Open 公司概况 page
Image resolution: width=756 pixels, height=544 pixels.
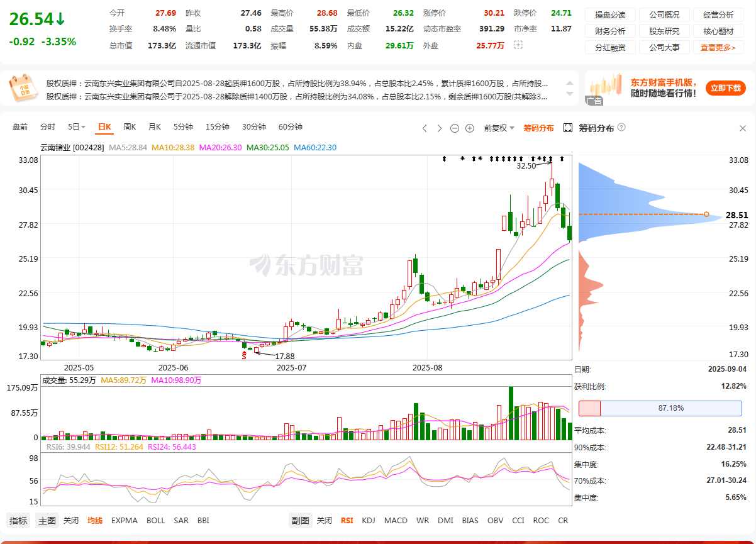(664, 14)
